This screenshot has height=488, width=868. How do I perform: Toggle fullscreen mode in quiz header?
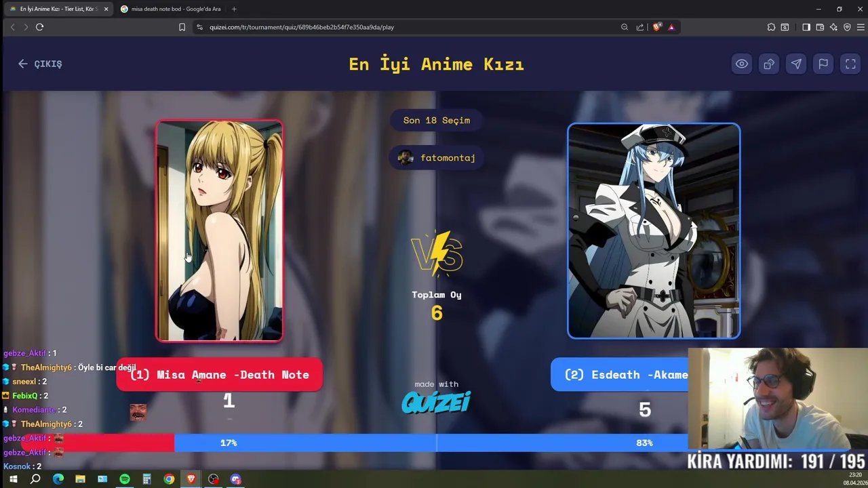pyautogui.click(x=850, y=64)
